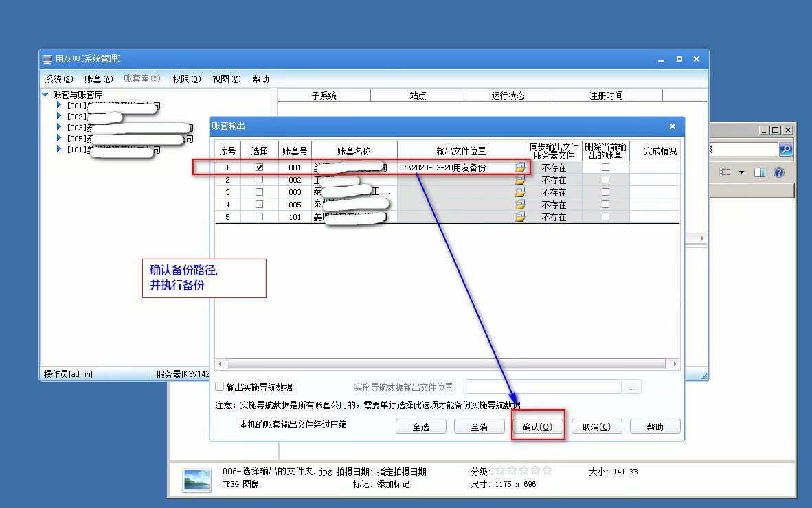Viewport: 812px width, 508px height.
Task: Expand the 账套与账套库 tree root
Action: click(x=45, y=95)
